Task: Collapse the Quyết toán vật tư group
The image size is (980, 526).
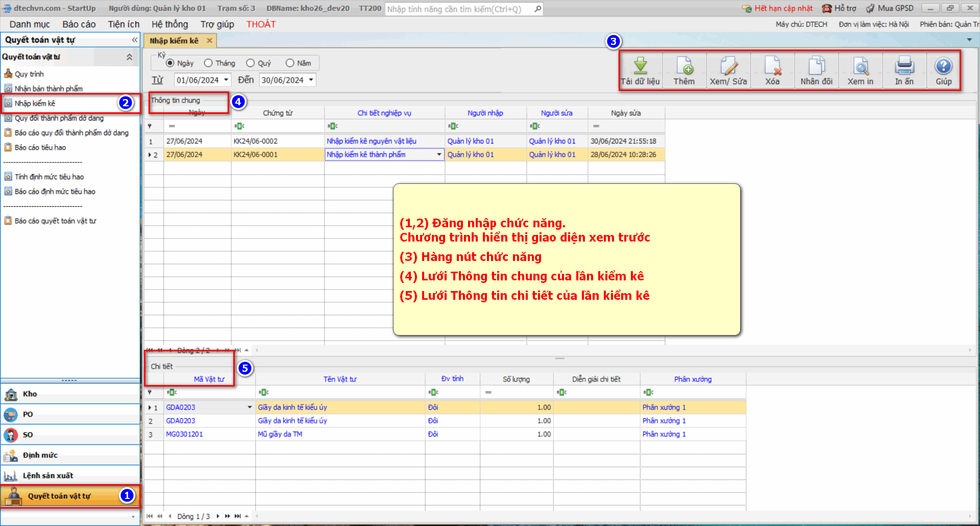Action: pos(129,57)
